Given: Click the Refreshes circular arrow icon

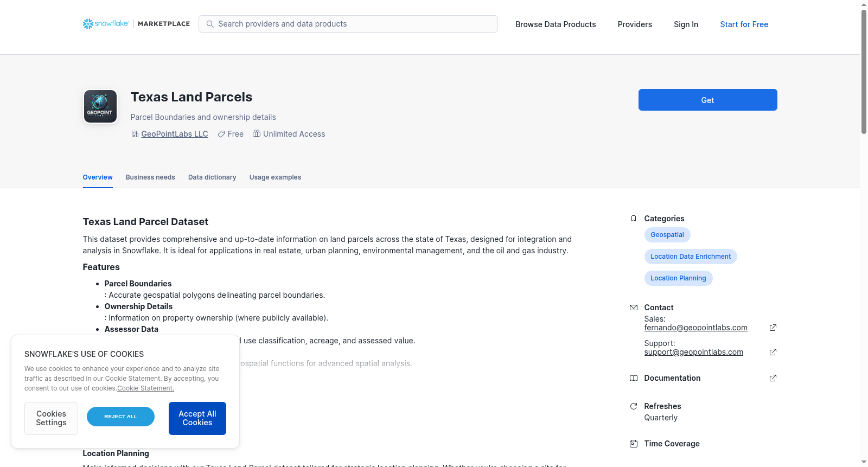Looking at the screenshot, I should [x=634, y=406].
